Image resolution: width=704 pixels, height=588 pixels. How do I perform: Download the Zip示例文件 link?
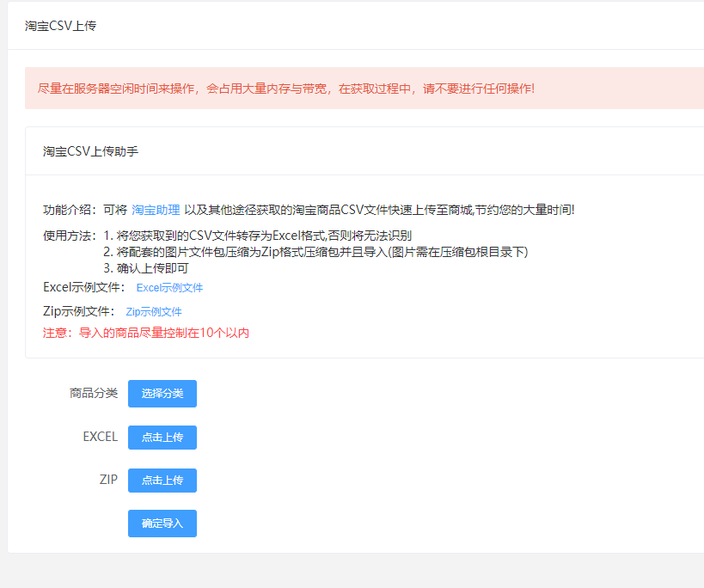click(154, 311)
